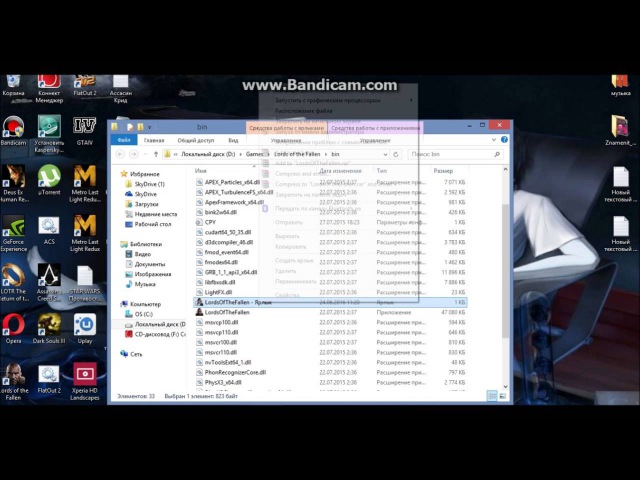Go up one folder level arrow

pyautogui.click(x=156, y=154)
